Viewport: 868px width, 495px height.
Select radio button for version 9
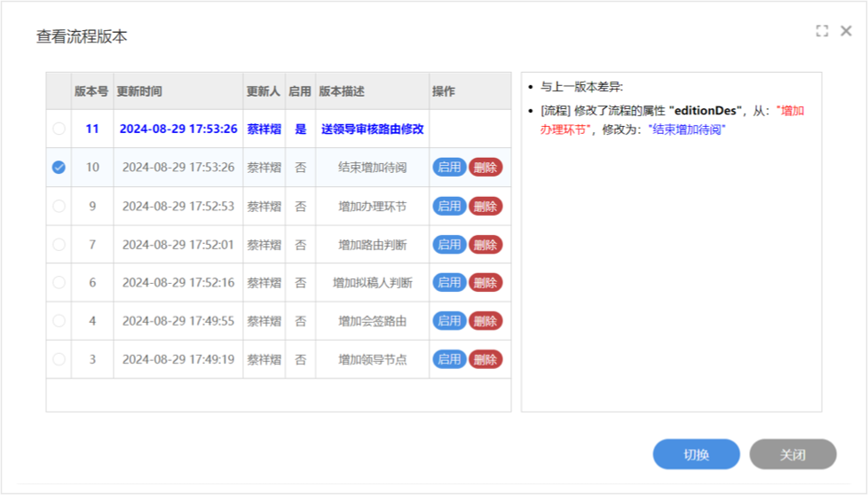click(59, 206)
